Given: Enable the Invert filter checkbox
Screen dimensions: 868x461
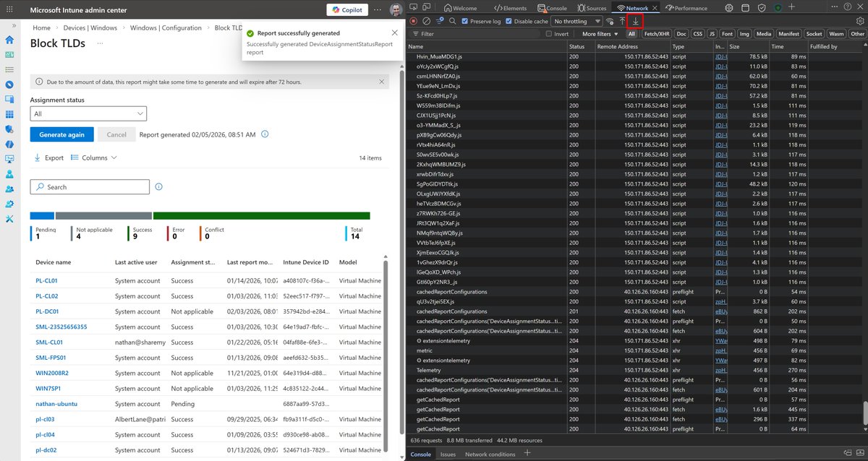Looking at the screenshot, I should (x=549, y=34).
